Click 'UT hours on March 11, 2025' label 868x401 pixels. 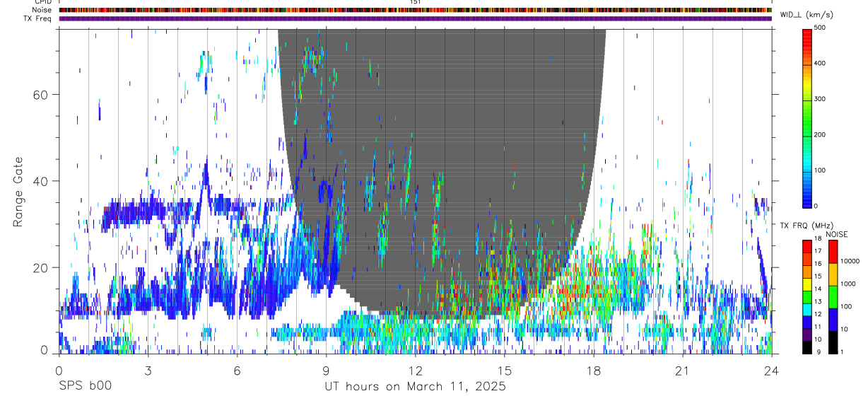pyautogui.click(x=415, y=387)
